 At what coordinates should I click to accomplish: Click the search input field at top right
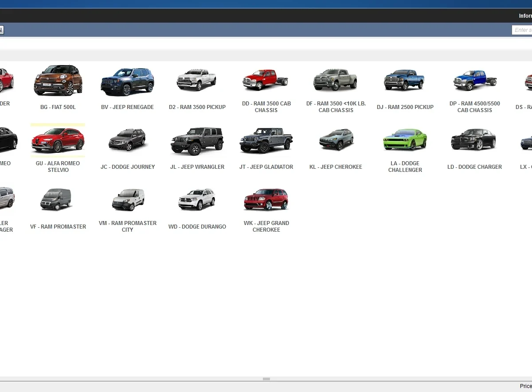522,30
